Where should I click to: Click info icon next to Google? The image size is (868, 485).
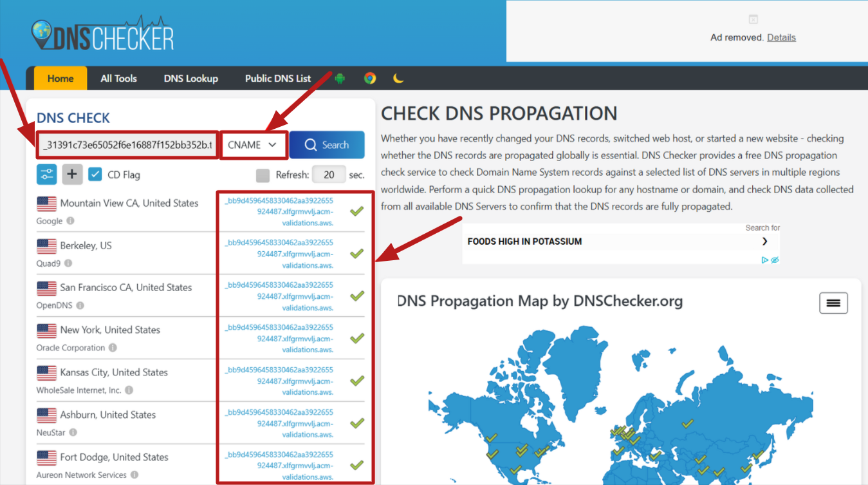70,221
